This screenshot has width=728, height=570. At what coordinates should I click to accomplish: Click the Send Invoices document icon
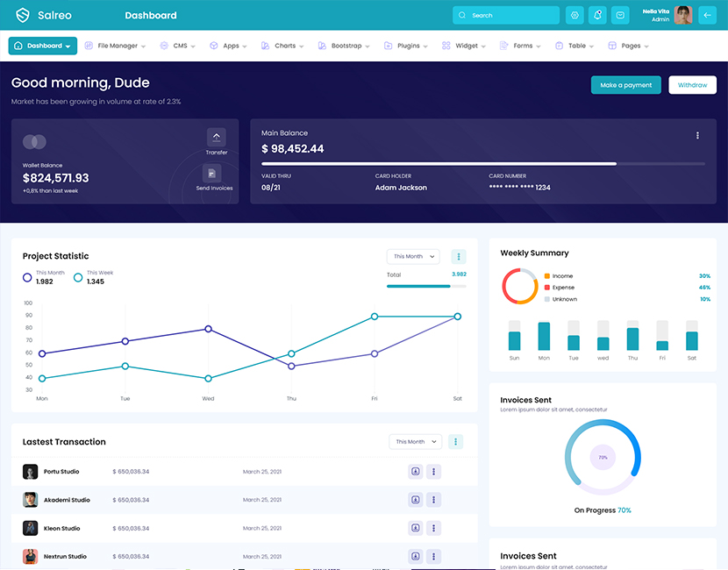pyautogui.click(x=213, y=174)
